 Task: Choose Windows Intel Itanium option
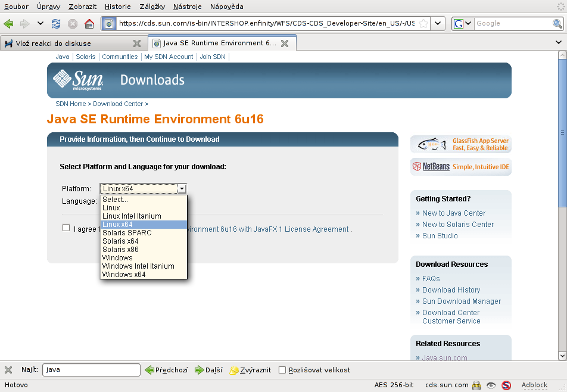coord(144,266)
